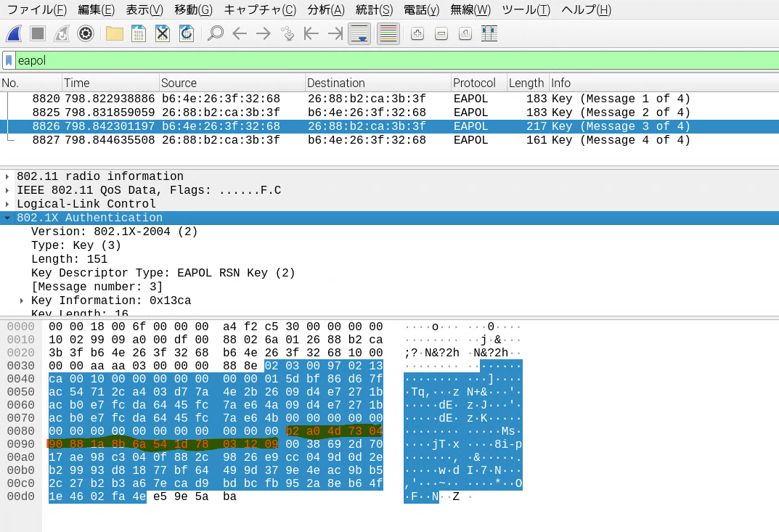Image resolution: width=779 pixels, height=532 pixels.
Task: Select packet 8825 Message 2 of 4
Action: pyautogui.click(x=389, y=112)
